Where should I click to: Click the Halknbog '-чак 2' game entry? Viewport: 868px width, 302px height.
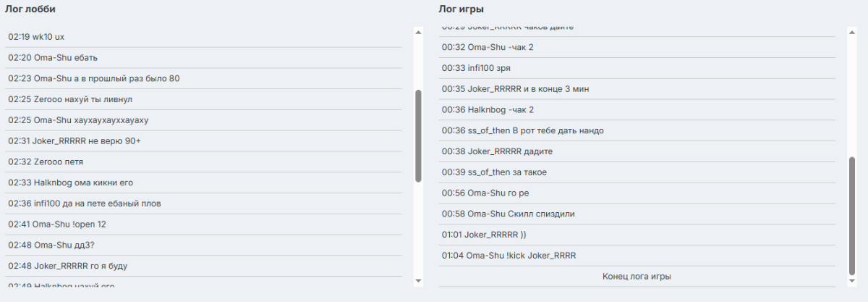637,110
